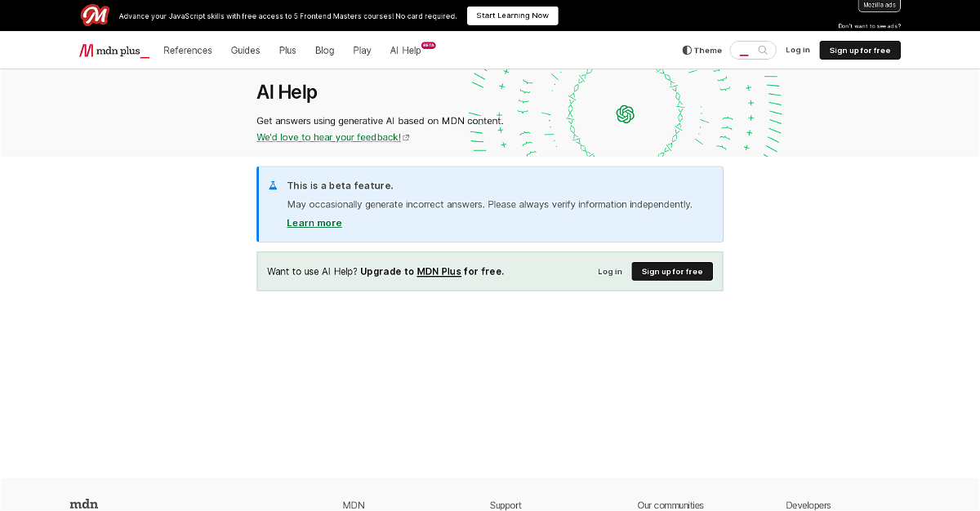Image resolution: width=980 pixels, height=511 pixels.
Task: Open the Learn more link
Action: coord(314,224)
